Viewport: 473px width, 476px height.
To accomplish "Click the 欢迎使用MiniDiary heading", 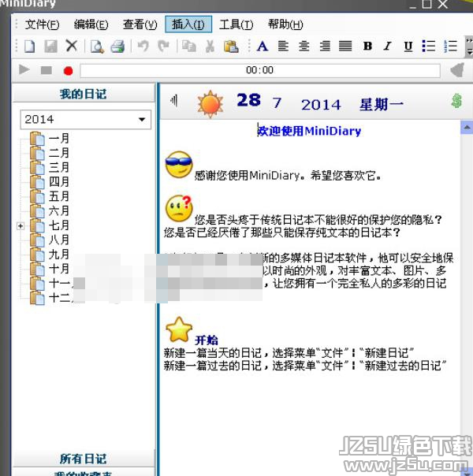I will 309,131.
